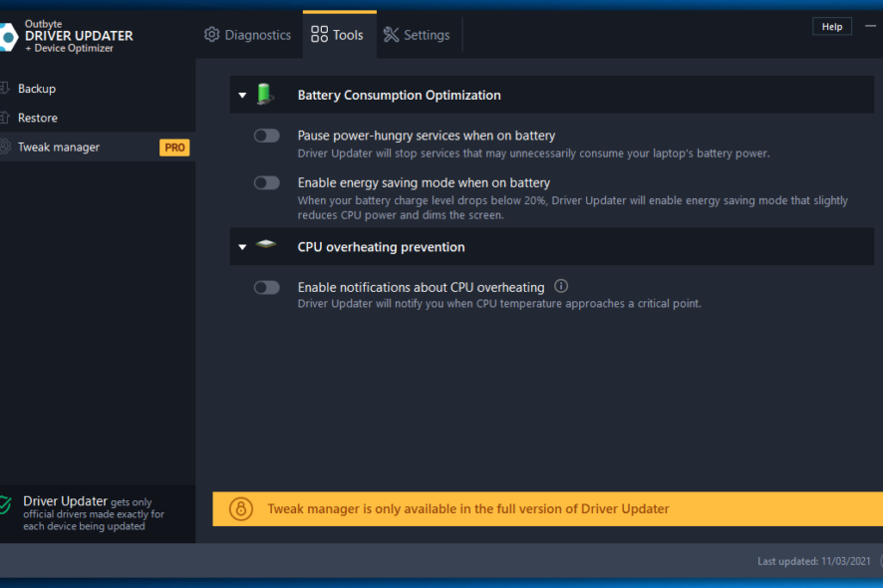Click the PRO badge beside Tweak manager
The width and height of the screenshot is (883, 588).
(x=174, y=147)
